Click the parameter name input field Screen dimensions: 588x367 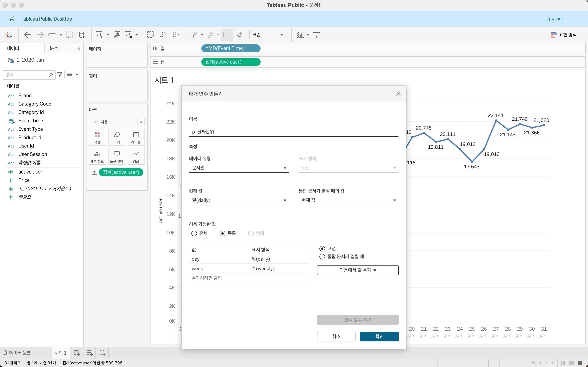pos(294,132)
